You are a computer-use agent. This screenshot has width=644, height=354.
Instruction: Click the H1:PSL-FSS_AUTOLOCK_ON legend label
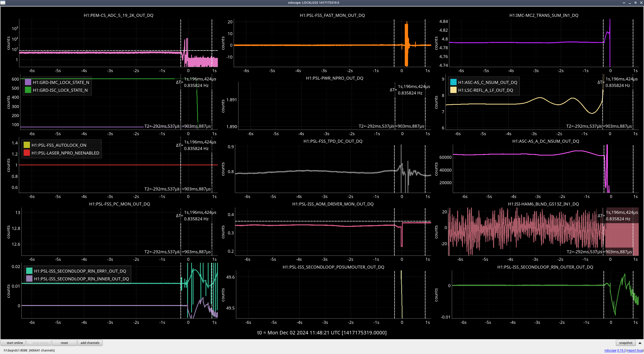point(59,145)
